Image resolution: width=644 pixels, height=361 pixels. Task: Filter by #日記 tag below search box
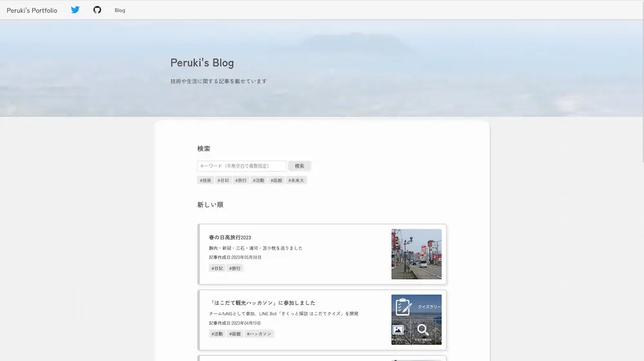tap(223, 180)
